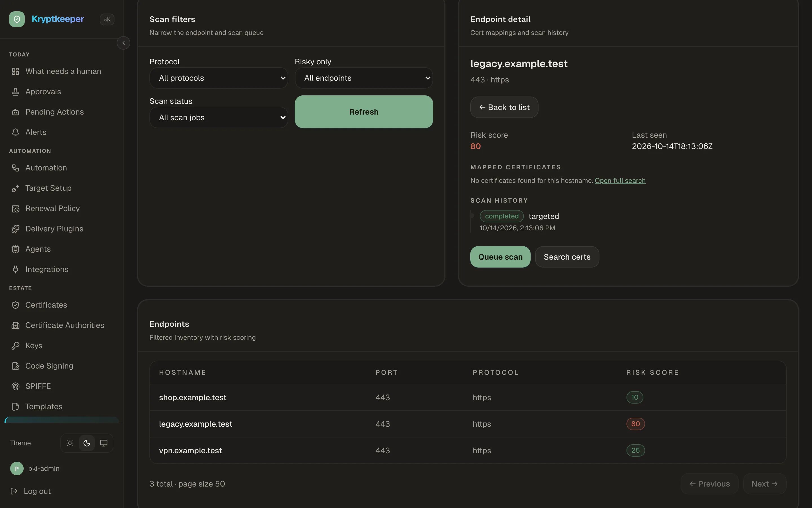Open the Scan status dropdown
This screenshot has height=508, width=812.
tap(219, 118)
